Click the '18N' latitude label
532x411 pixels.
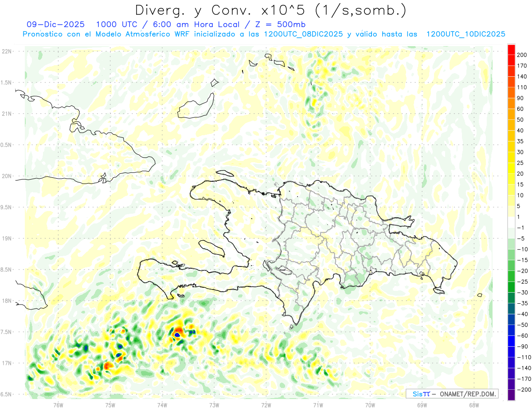pyautogui.click(x=7, y=301)
